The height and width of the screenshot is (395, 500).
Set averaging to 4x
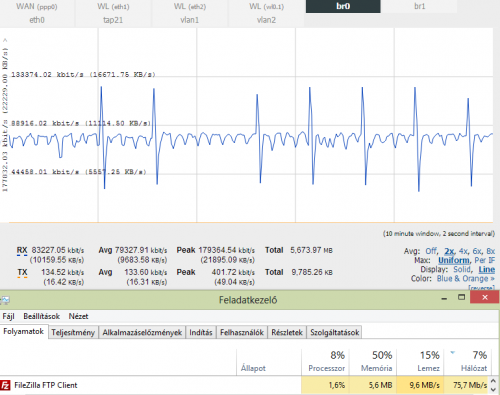coord(463,251)
